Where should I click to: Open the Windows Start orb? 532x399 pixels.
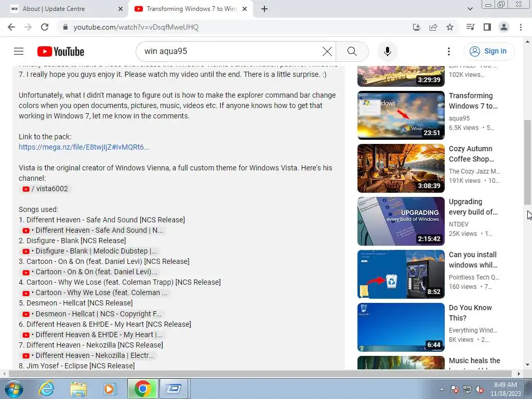click(x=14, y=389)
